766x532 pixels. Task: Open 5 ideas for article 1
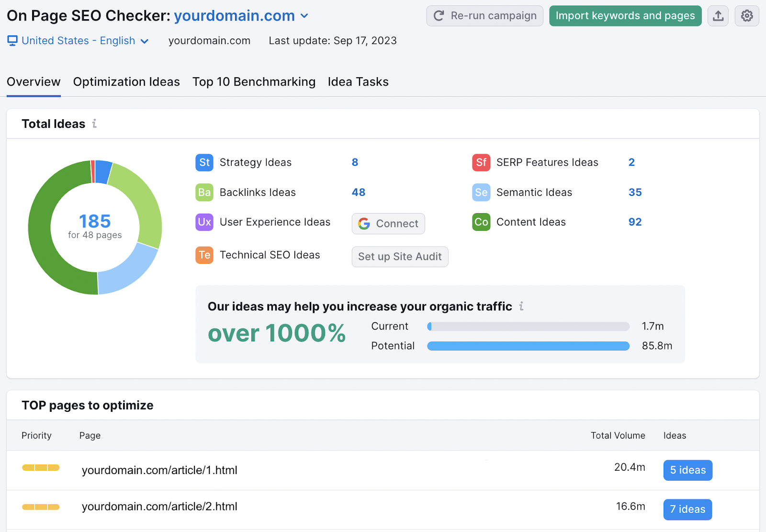(x=687, y=470)
